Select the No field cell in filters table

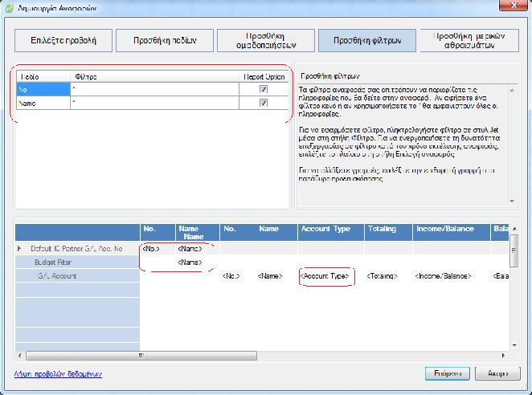(x=43, y=89)
